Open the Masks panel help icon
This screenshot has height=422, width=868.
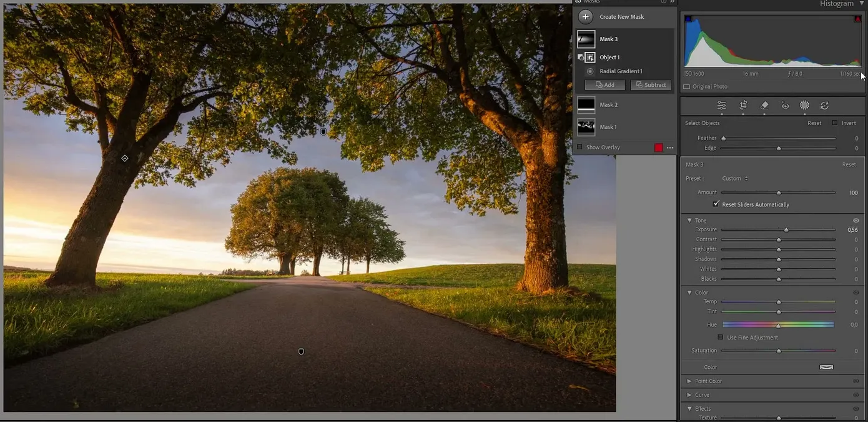pos(663,2)
